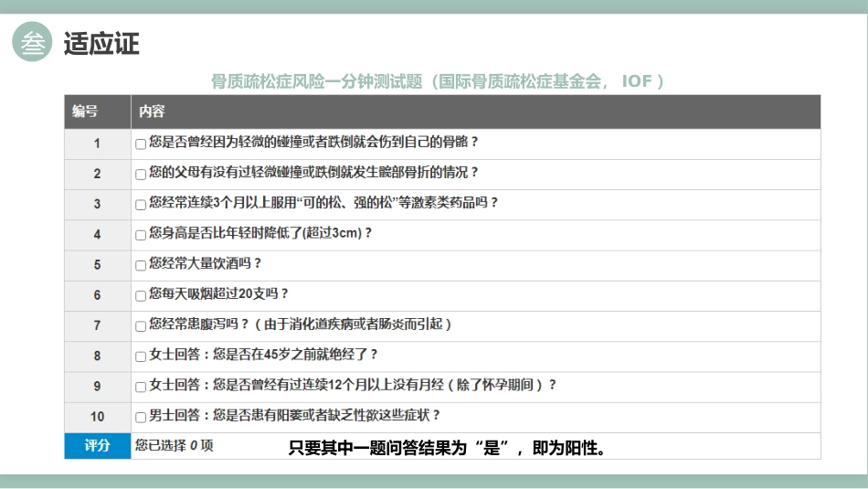
Task: Click question text about 45岁之前就绝经
Action: click(263, 355)
